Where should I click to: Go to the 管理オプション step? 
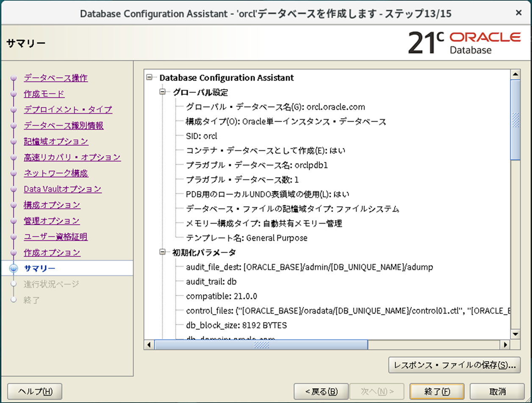[x=52, y=221]
